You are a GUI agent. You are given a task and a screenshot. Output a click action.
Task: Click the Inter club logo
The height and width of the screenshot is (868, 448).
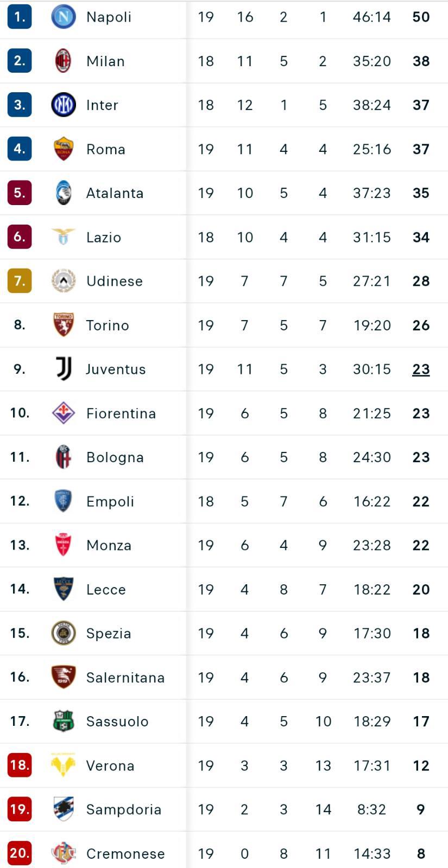tap(63, 105)
